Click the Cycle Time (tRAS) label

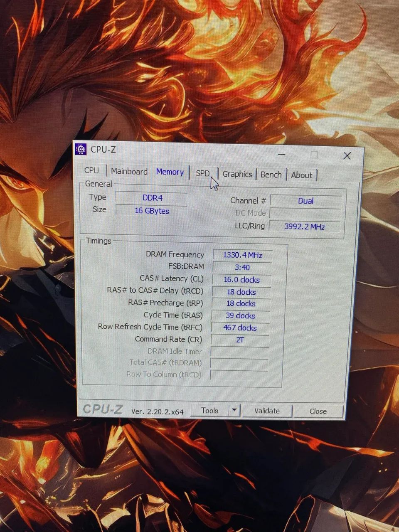coord(173,315)
